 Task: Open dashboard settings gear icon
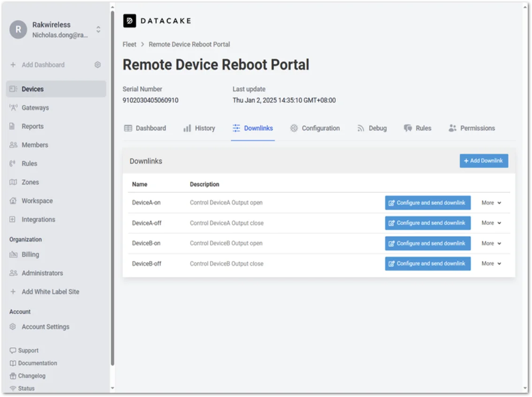pos(98,65)
